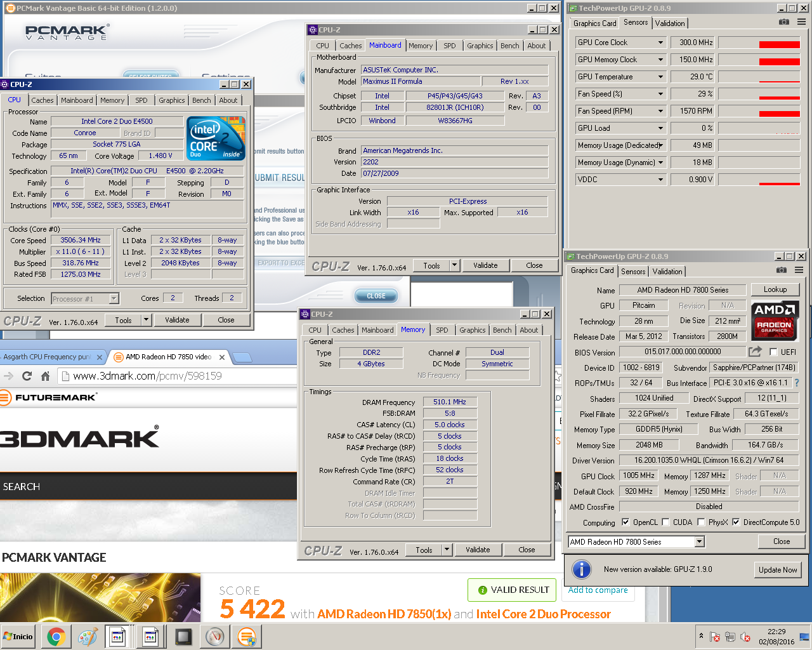The width and height of the screenshot is (812, 650).
Task: Click the muted volume icon in system tray
Action: (x=745, y=637)
